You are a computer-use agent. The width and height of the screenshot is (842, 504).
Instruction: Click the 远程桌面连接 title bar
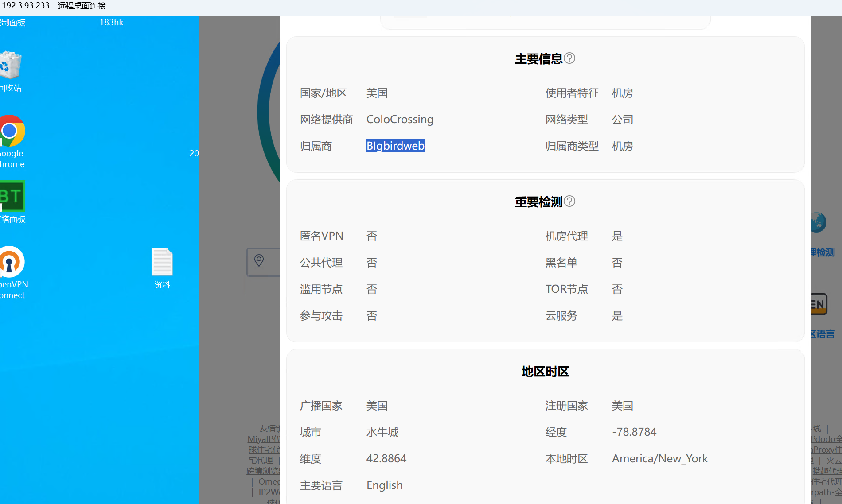click(81, 6)
